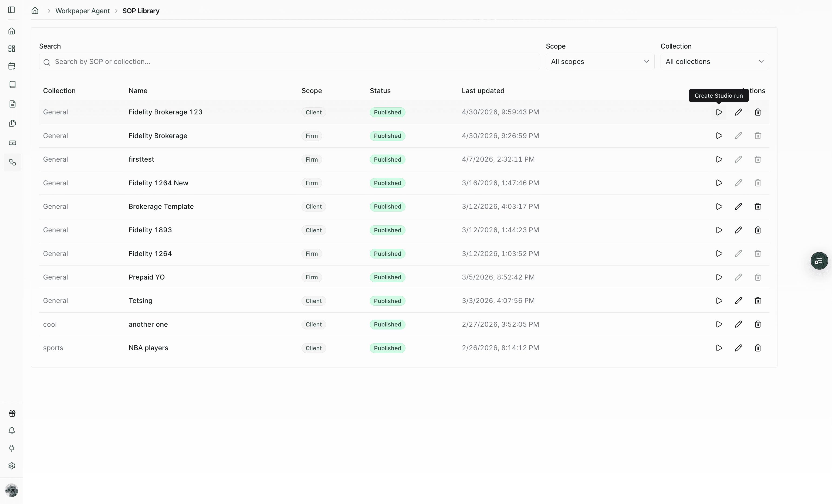
Task: Edit the NBA players SOP
Action: click(x=739, y=348)
